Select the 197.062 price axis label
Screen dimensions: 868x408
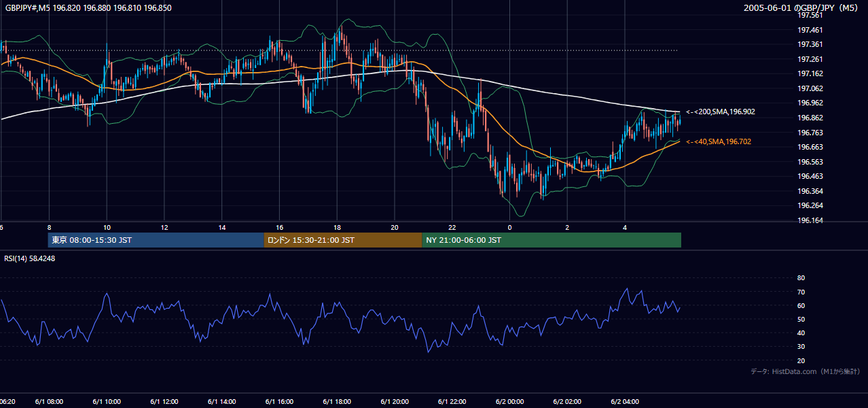pyautogui.click(x=810, y=88)
